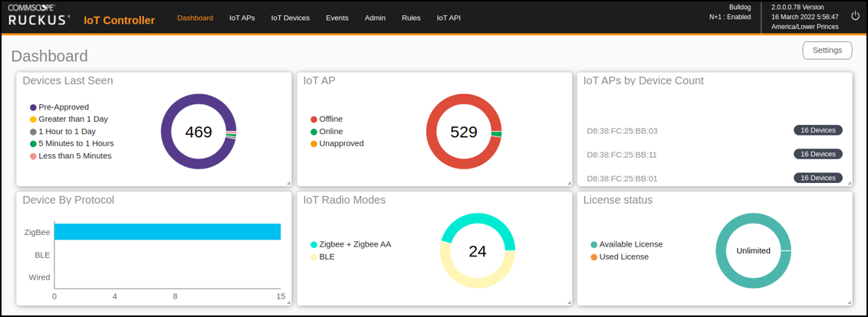Click resize handle of IoT Radio Modes card
The height and width of the screenshot is (317, 868).
pos(569,302)
